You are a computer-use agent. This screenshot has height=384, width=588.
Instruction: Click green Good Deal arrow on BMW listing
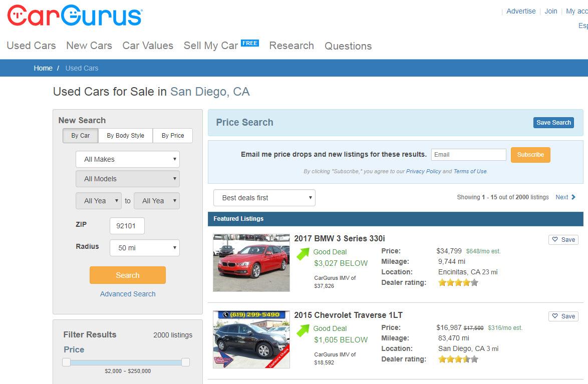click(303, 254)
